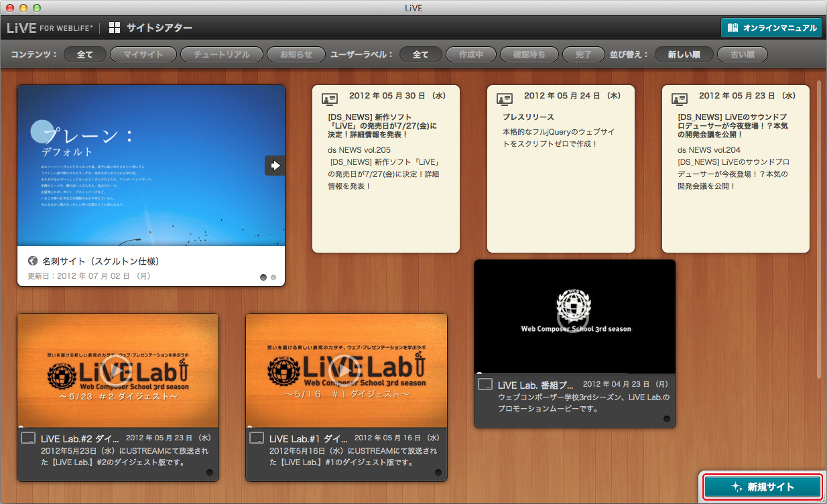Open the プレスリリース news card
Viewport: 827px width, 504px height.
(561, 169)
